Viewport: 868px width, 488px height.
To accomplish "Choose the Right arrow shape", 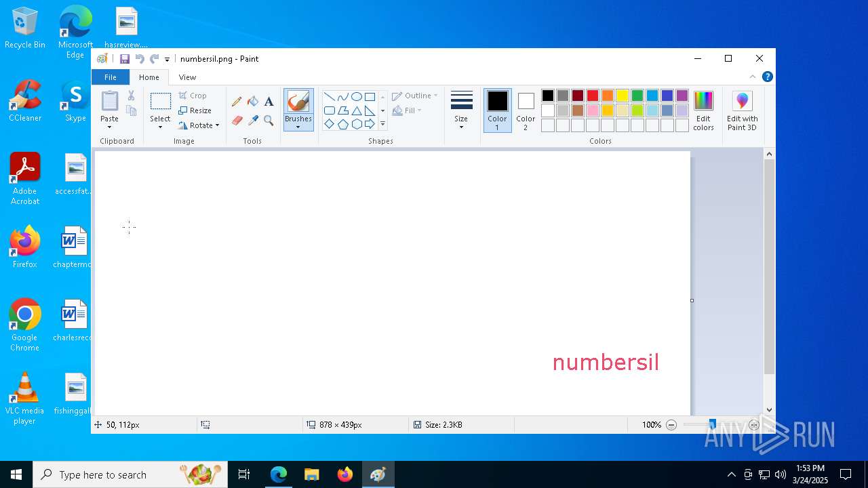I will point(370,124).
